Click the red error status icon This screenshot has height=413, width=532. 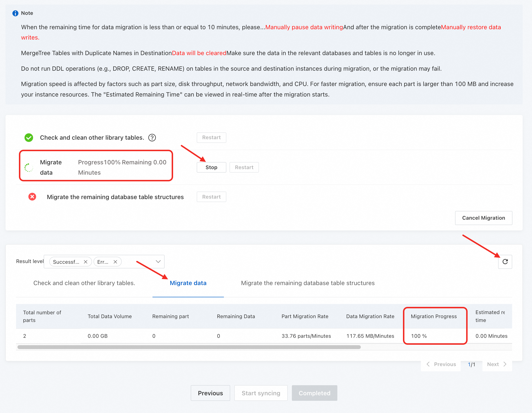pos(32,197)
